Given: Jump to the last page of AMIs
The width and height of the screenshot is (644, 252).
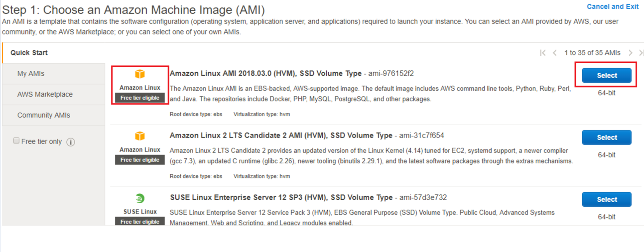Looking at the screenshot, I should [641, 53].
